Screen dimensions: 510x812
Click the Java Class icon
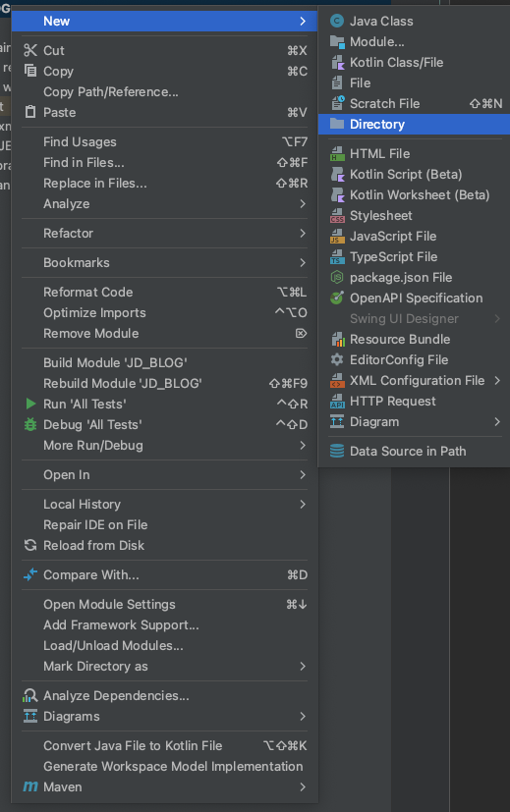pos(337,22)
